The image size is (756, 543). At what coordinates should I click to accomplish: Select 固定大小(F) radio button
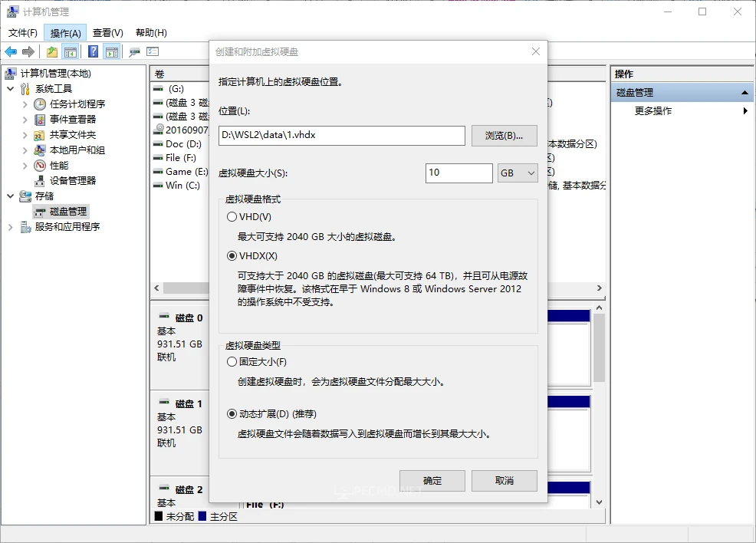[x=232, y=362]
